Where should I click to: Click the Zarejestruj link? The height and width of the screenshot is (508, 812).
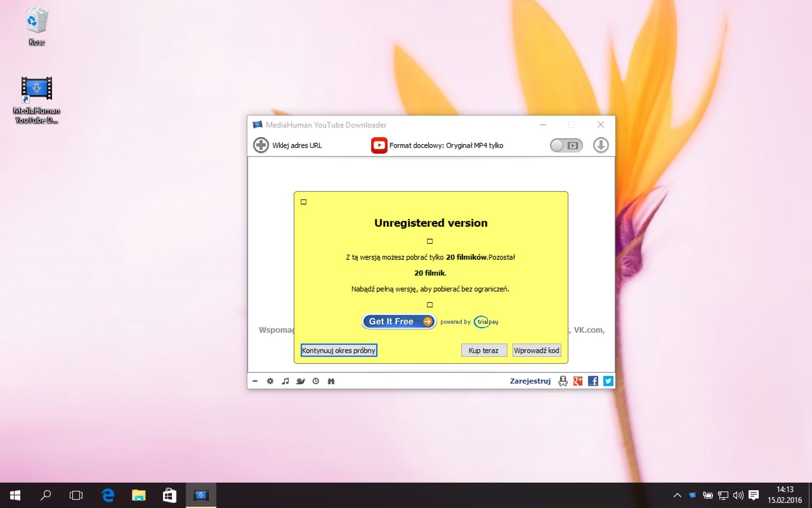(x=530, y=381)
